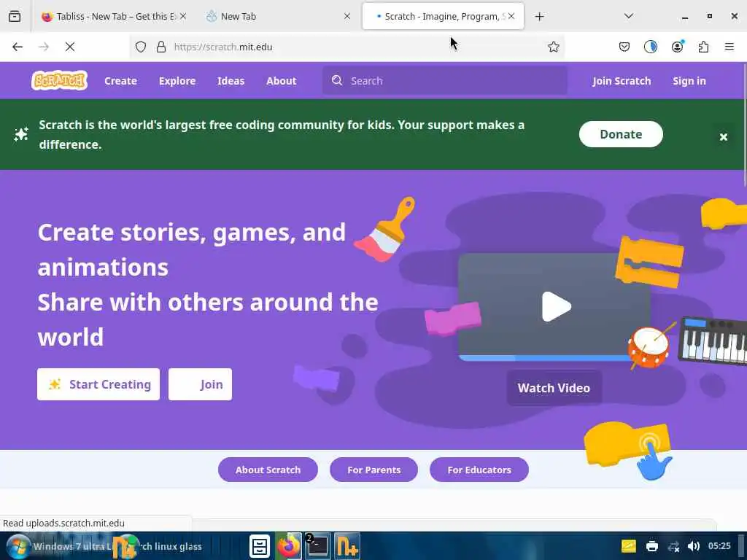Click the Scratch logo in the navigation bar
The height and width of the screenshot is (560, 747).
(x=60, y=80)
